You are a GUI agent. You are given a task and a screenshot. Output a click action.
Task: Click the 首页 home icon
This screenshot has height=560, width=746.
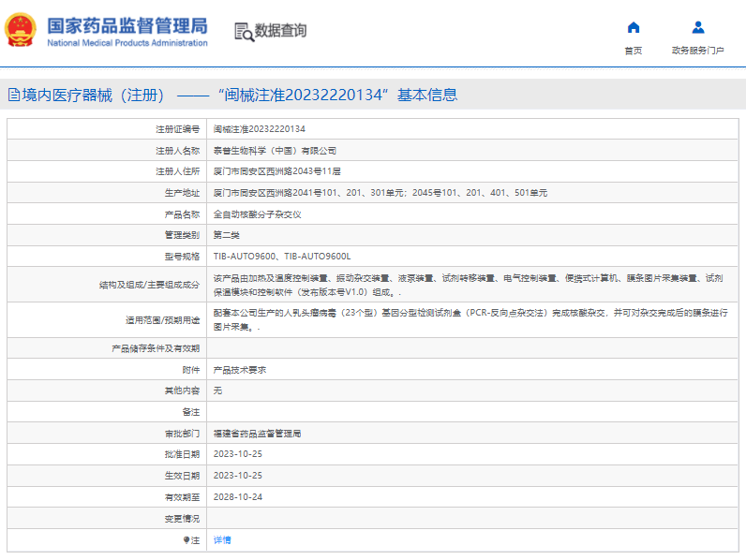coord(634,27)
